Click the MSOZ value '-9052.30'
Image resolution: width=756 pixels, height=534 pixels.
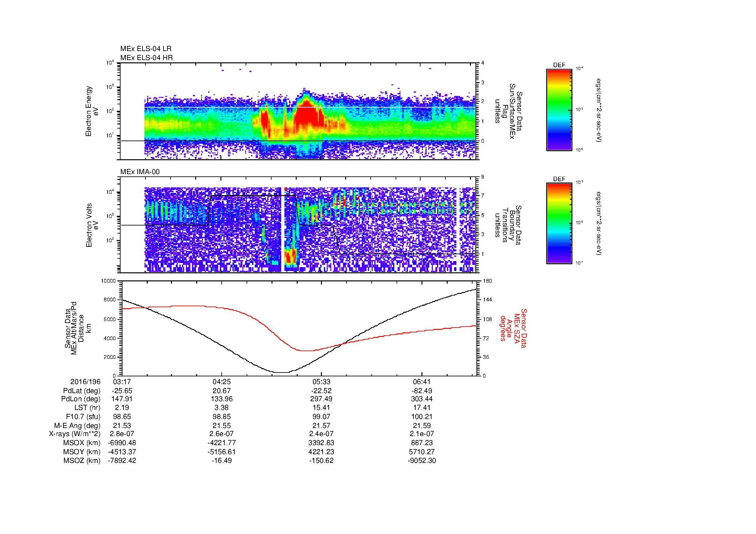pos(422,461)
